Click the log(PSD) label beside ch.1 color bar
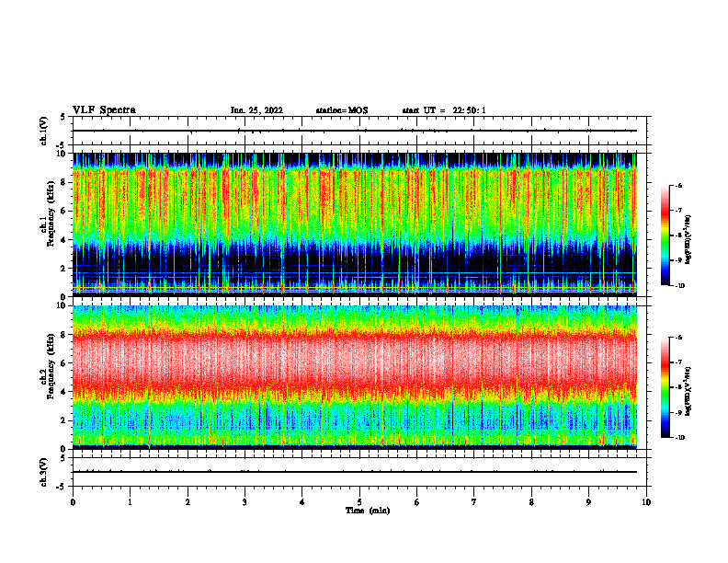Viewport: 728px width, 563px height. pyautogui.click(x=688, y=239)
